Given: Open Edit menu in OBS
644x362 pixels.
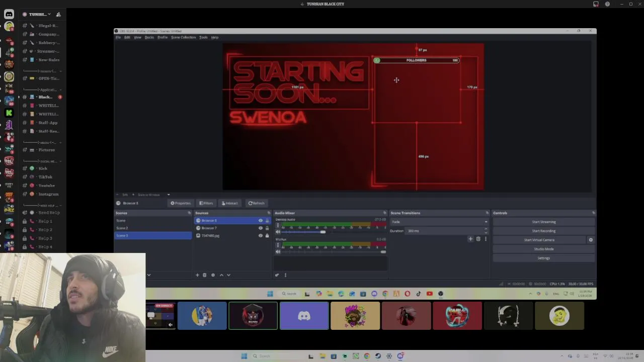Looking at the screenshot, I should [127, 37].
